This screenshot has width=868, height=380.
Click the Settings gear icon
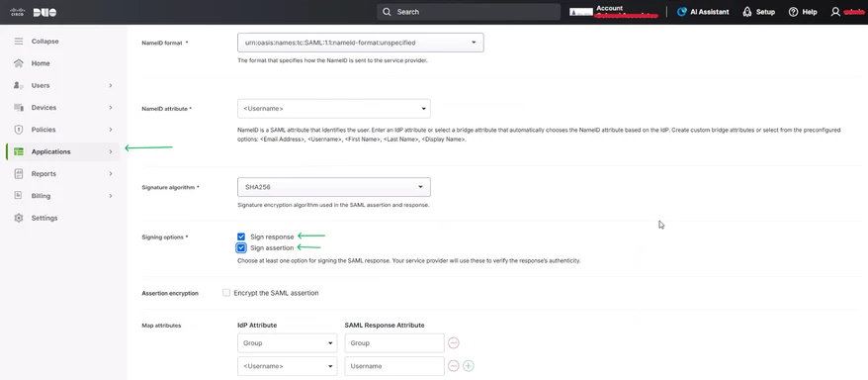click(x=19, y=219)
